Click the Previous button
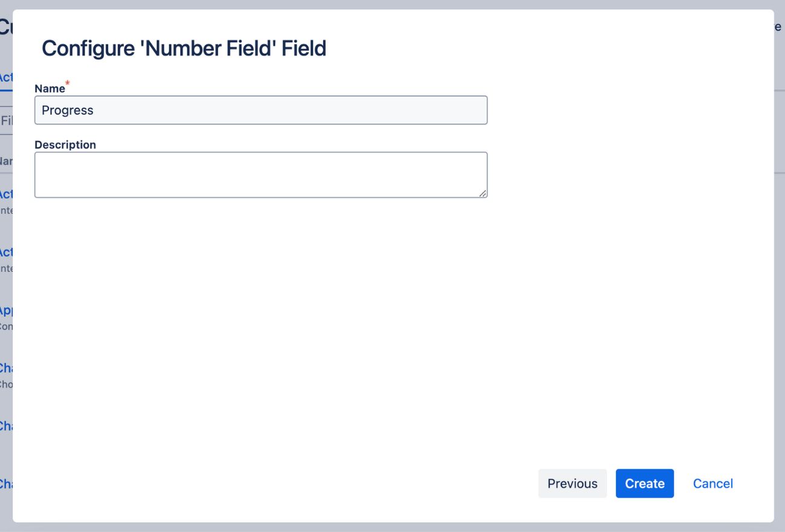The image size is (785, 532). tap(572, 483)
